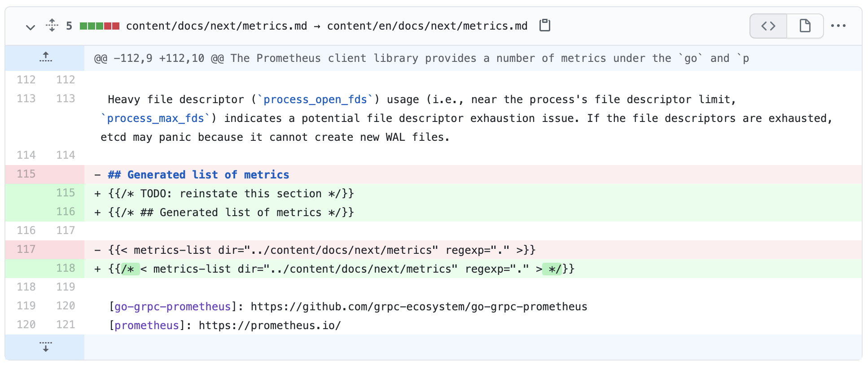Switch to source diff view
868x365 pixels.
tap(768, 26)
